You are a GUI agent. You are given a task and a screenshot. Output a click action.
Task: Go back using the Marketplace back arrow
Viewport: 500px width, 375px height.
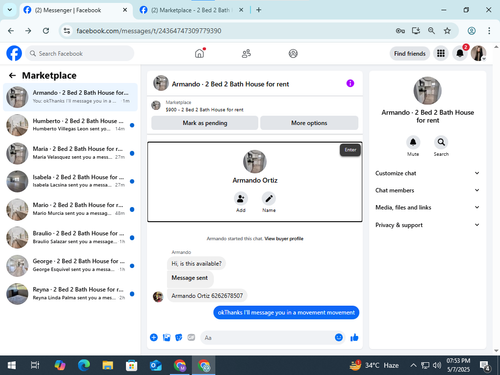pos(12,76)
